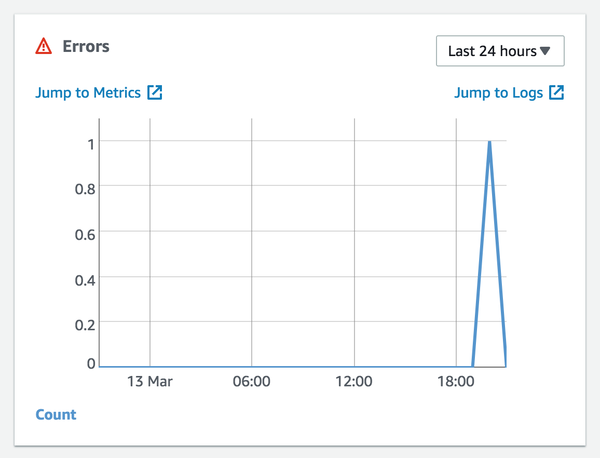Click the dropdown arrow in the time range selector

(x=545, y=51)
